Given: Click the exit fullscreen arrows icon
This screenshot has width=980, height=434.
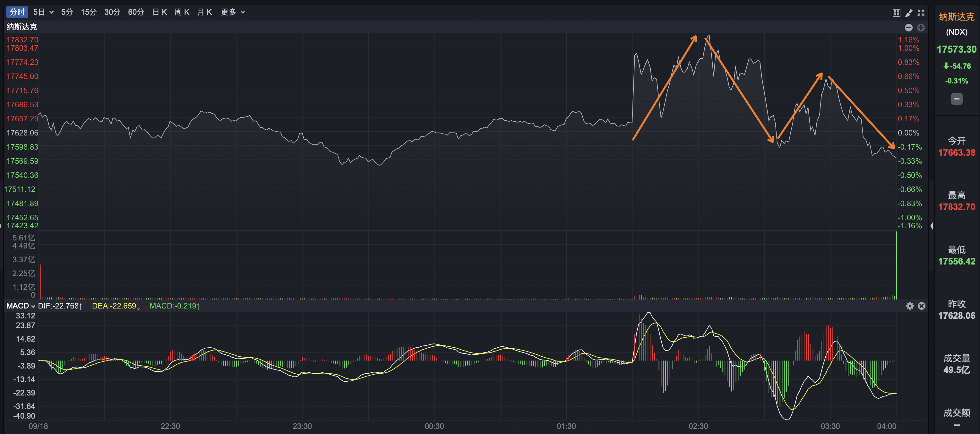Looking at the screenshot, I should 921,13.
